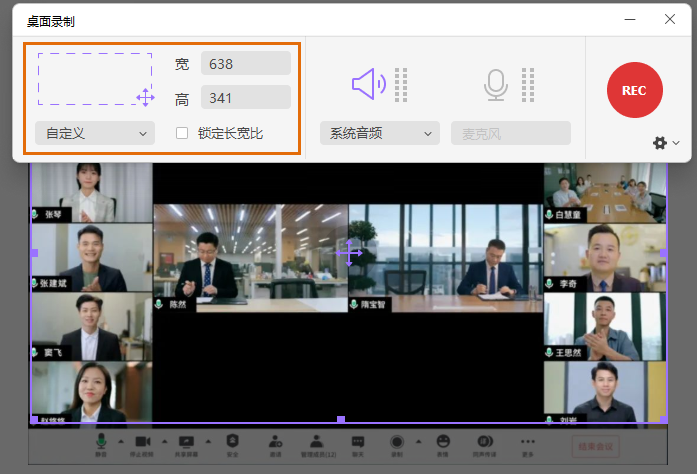This screenshot has height=474, width=697.
Task: Select 陈然's video thumbnail
Action: tap(250, 258)
